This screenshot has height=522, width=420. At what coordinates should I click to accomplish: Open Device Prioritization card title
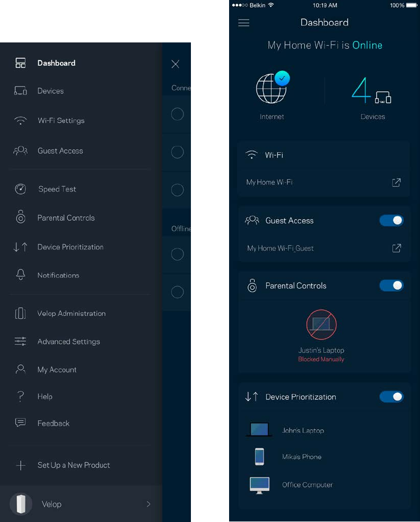pos(301,397)
